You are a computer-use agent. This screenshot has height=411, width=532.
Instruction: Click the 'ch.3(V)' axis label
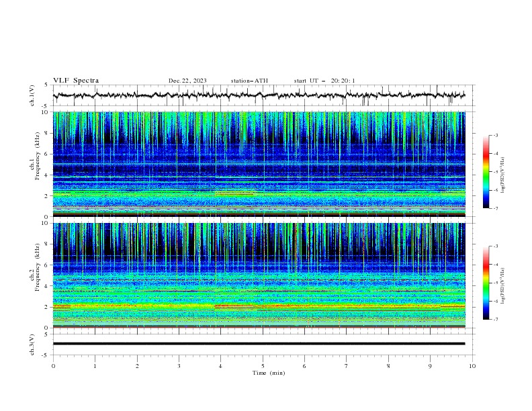(x=32, y=345)
